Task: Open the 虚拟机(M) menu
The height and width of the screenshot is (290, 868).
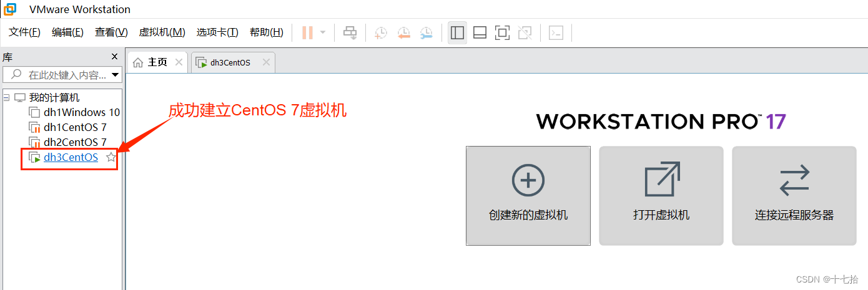Action: [x=162, y=32]
